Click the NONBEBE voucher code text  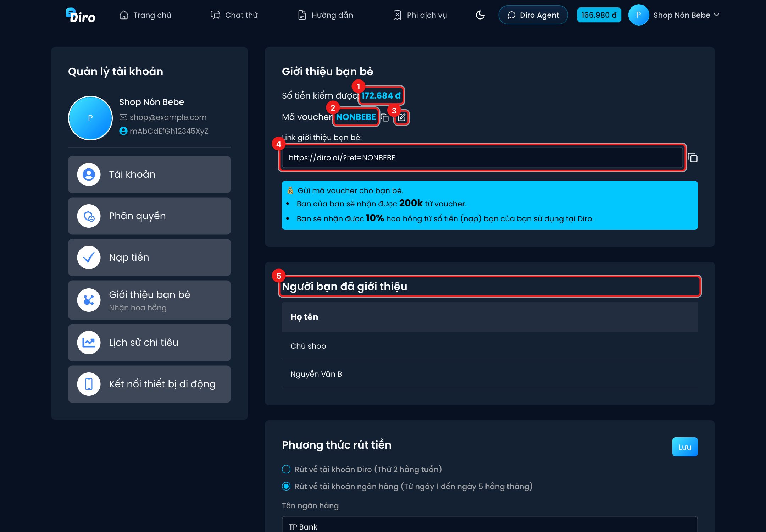(x=356, y=117)
